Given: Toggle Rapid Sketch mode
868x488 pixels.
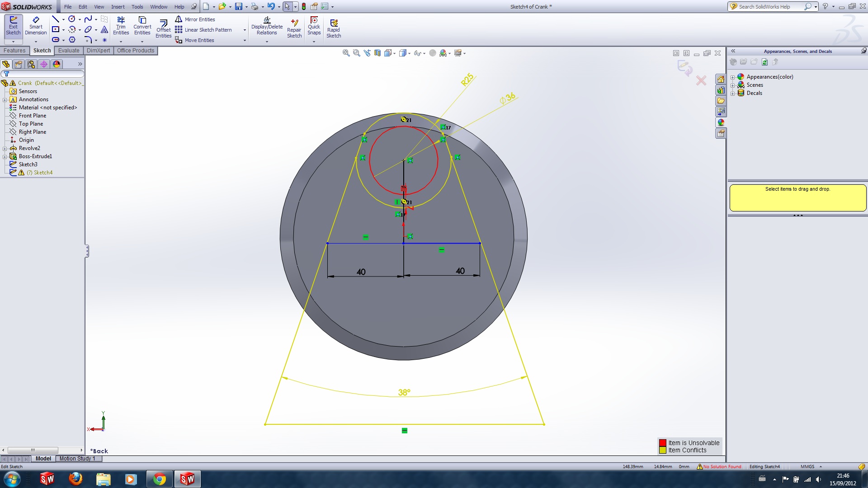Looking at the screenshot, I should [334, 28].
